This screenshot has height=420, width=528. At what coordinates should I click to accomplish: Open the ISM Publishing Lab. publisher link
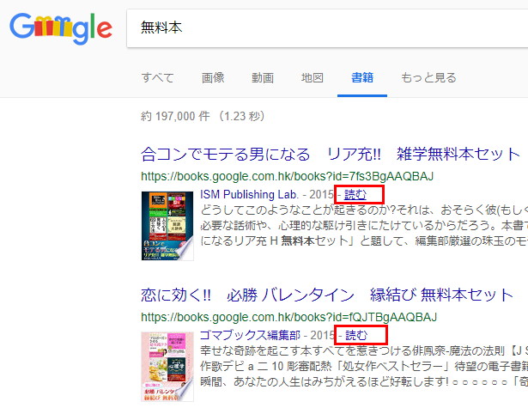click(250, 194)
